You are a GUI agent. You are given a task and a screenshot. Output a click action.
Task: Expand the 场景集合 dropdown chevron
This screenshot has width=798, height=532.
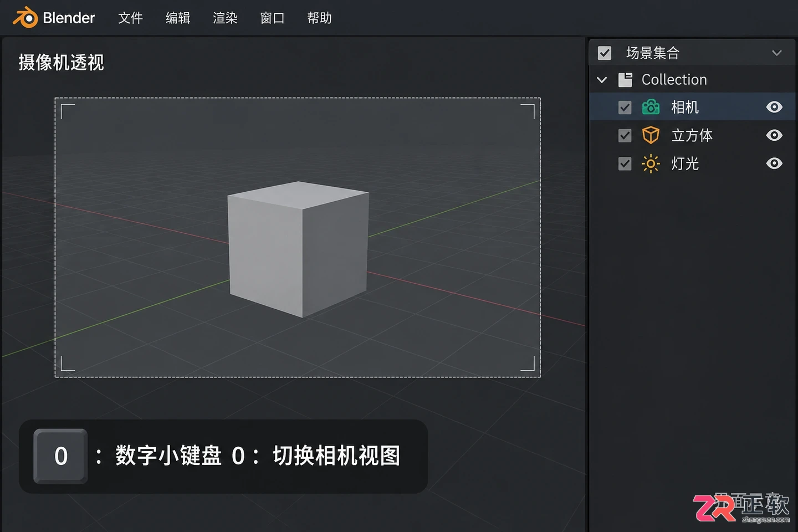(777, 53)
